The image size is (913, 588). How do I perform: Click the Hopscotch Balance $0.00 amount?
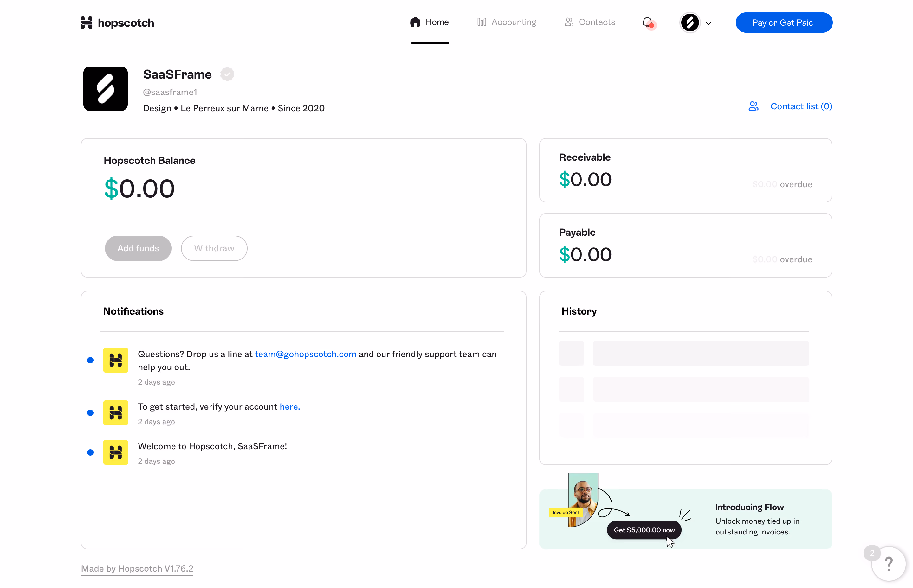pyautogui.click(x=139, y=189)
